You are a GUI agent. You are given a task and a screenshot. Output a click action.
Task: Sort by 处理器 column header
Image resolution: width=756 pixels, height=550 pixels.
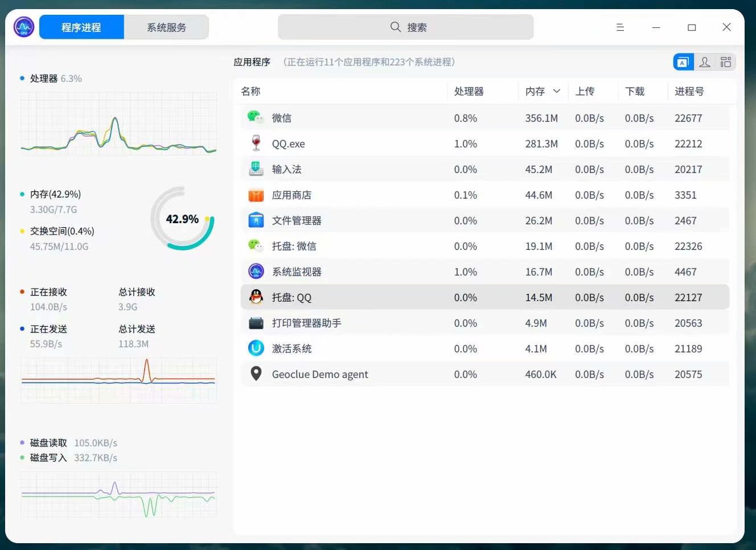click(x=469, y=91)
